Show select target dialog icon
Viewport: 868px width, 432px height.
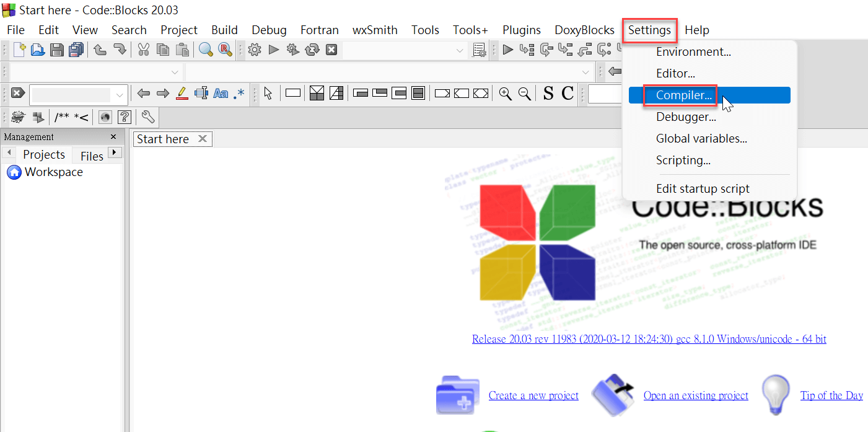[x=479, y=50]
